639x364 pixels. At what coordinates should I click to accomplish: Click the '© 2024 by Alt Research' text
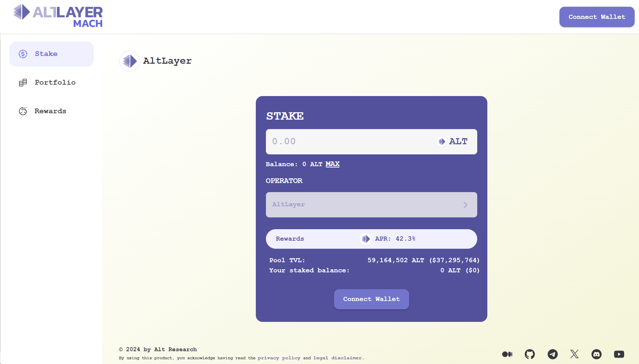point(158,350)
